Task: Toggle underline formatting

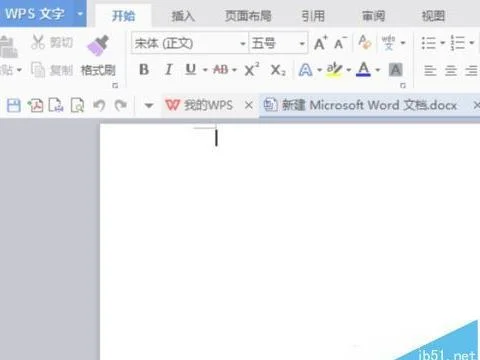Action: point(191,70)
